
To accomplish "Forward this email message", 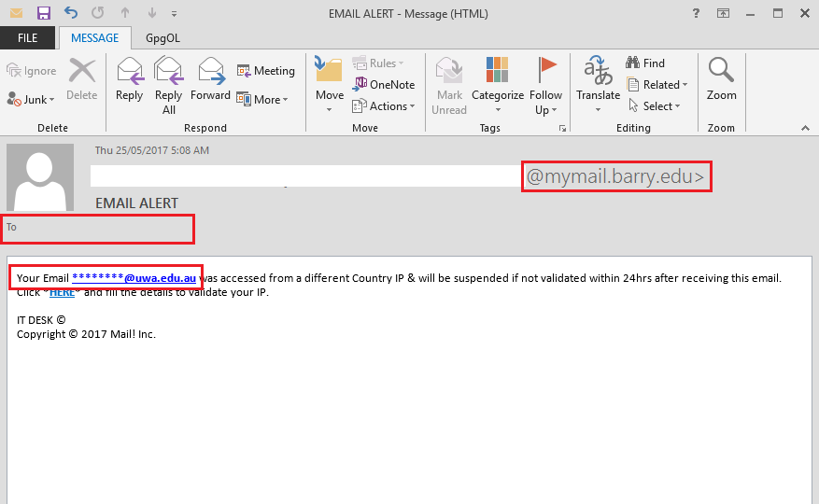I will click(x=210, y=79).
